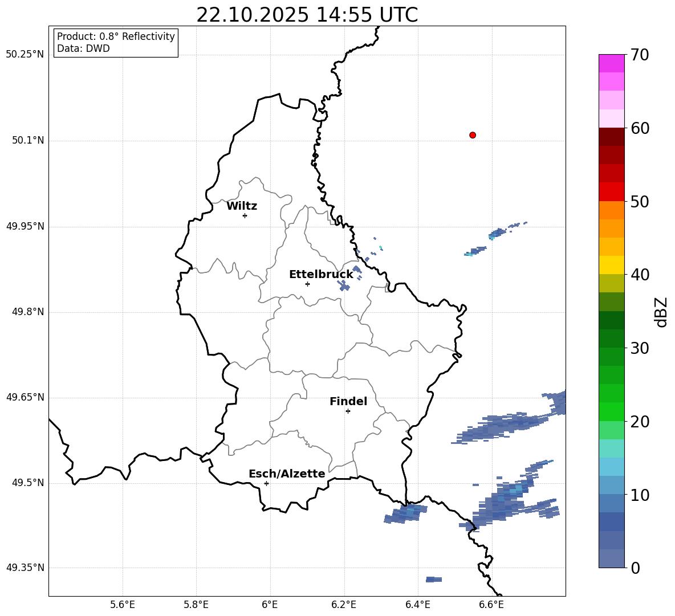
Task: Click the 30 colorbar tick label
Action: pyautogui.click(x=639, y=348)
